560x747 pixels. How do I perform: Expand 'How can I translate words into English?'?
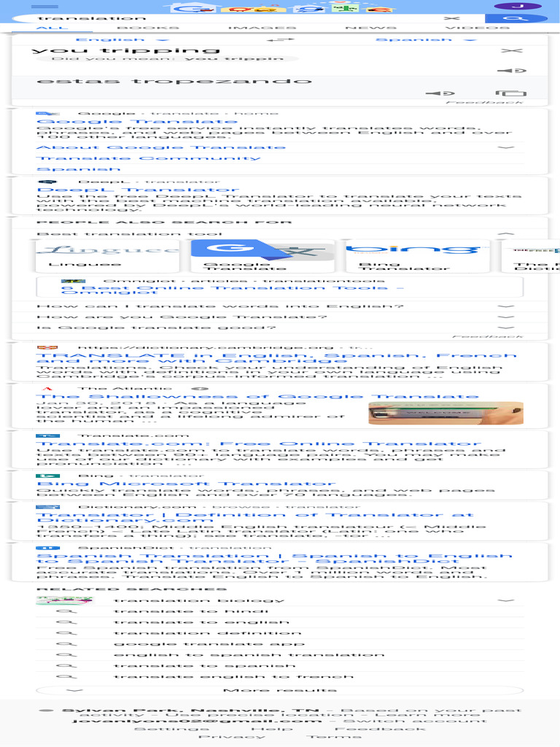506,306
